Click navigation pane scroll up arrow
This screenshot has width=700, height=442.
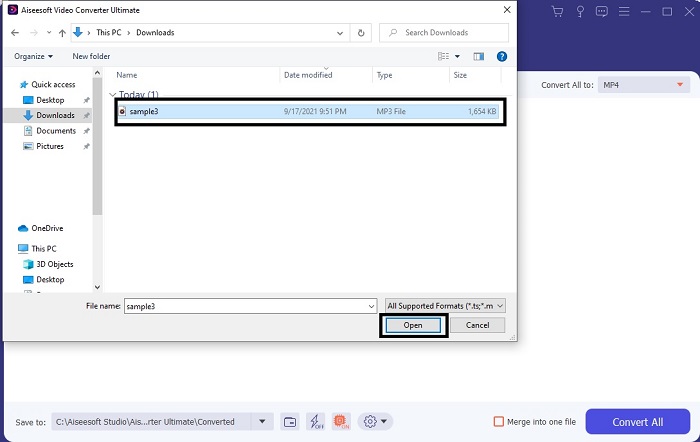97,73
